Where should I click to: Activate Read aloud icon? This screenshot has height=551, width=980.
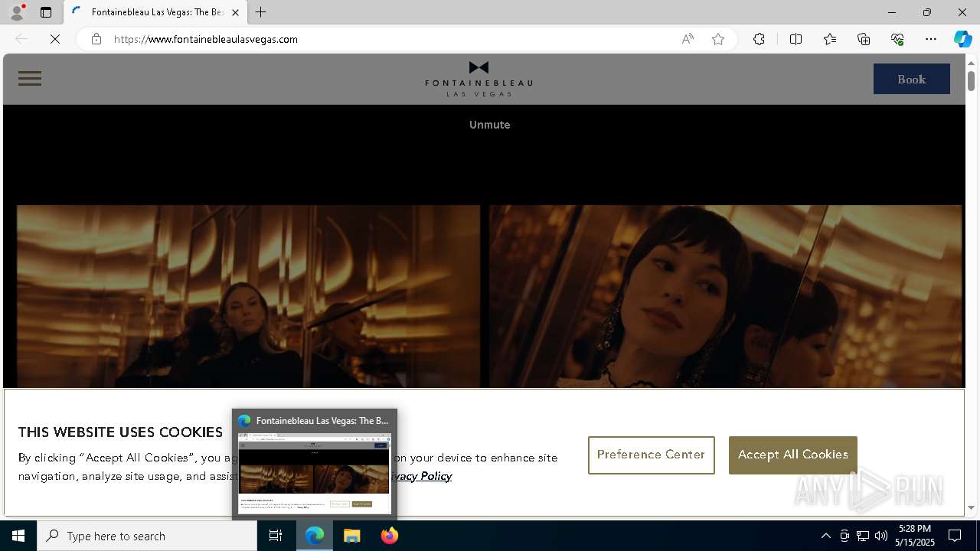688,39
